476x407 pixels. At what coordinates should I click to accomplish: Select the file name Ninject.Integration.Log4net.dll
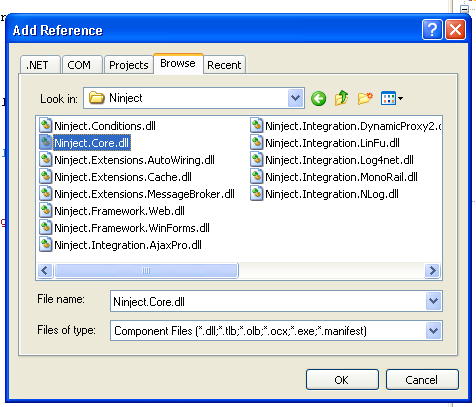(x=339, y=160)
